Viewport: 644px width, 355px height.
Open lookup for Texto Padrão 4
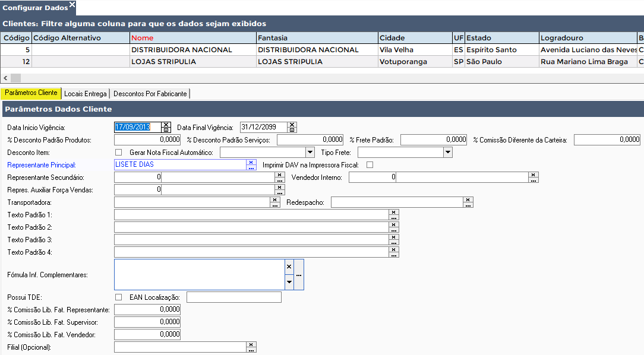pos(393,255)
